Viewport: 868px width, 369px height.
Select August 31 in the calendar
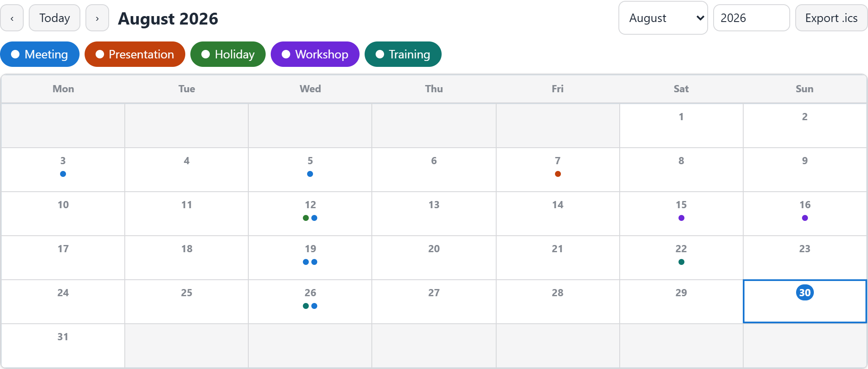[x=63, y=346]
